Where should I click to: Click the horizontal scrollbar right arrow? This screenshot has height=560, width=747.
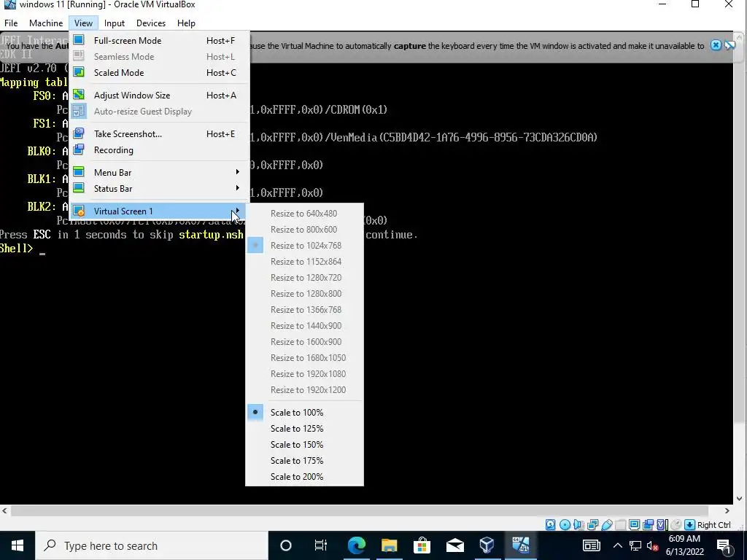(727, 510)
